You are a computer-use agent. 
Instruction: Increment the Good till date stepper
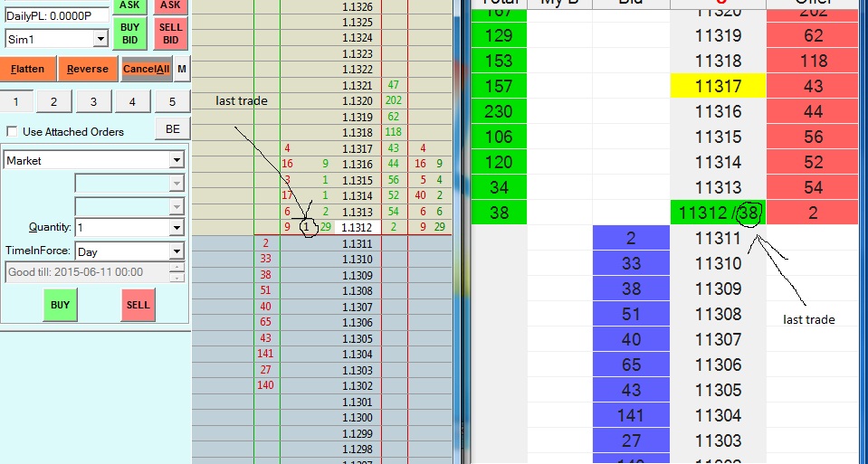pyautogui.click(x=176, y=268)
